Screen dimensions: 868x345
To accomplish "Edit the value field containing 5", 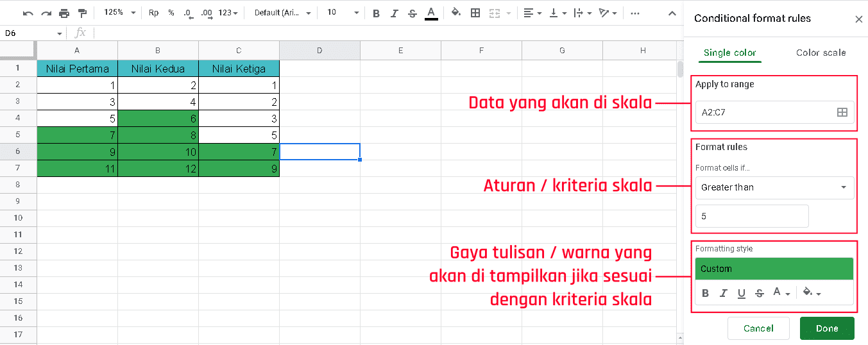I will (x=752, y=216).
